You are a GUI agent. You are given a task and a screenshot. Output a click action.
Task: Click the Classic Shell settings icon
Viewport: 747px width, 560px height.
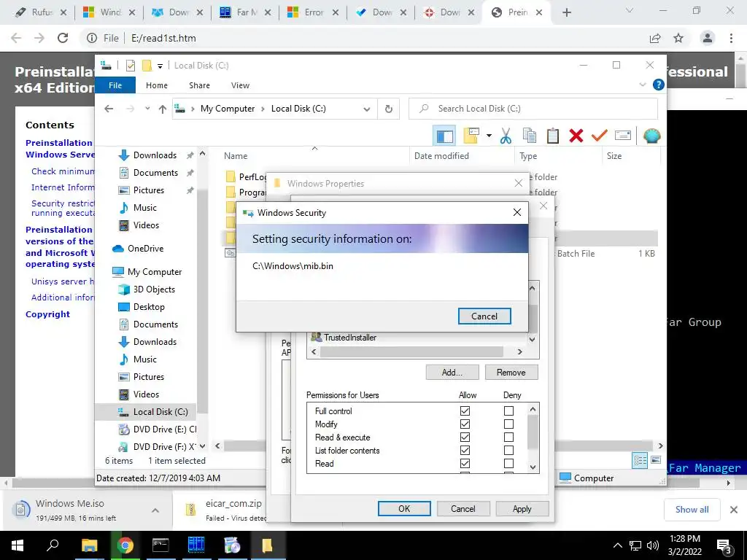coord(651,136)
